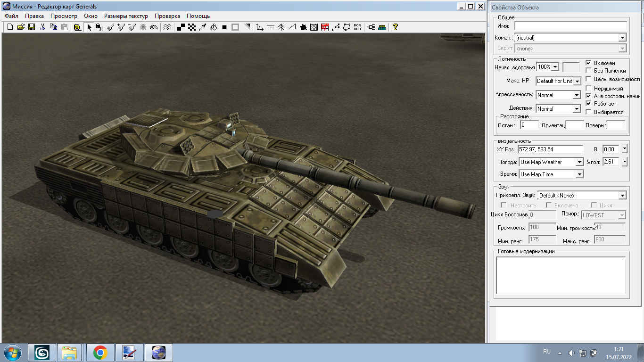
Task: Open the Размеры текстур menu
Action: coord(126,16)
